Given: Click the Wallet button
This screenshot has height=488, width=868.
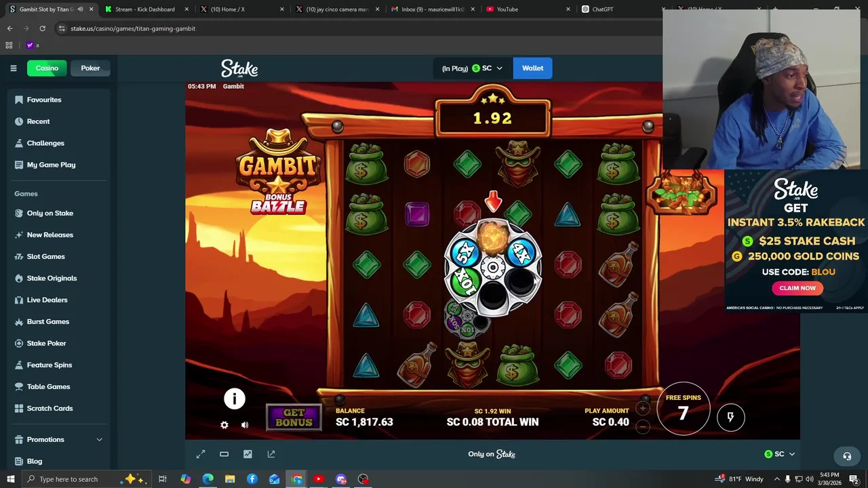Looking at the screenshot, I should pyautogui.click(x=532, y=68).
